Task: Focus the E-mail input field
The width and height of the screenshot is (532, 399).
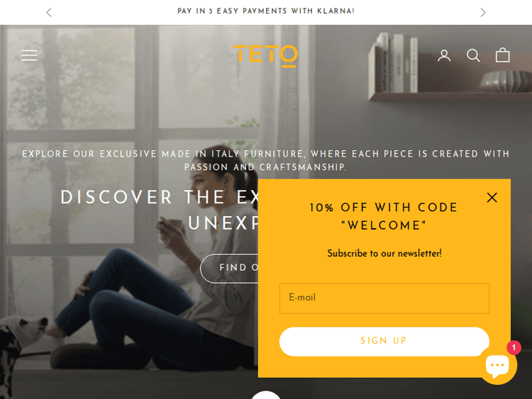Action: coord(384,298)
